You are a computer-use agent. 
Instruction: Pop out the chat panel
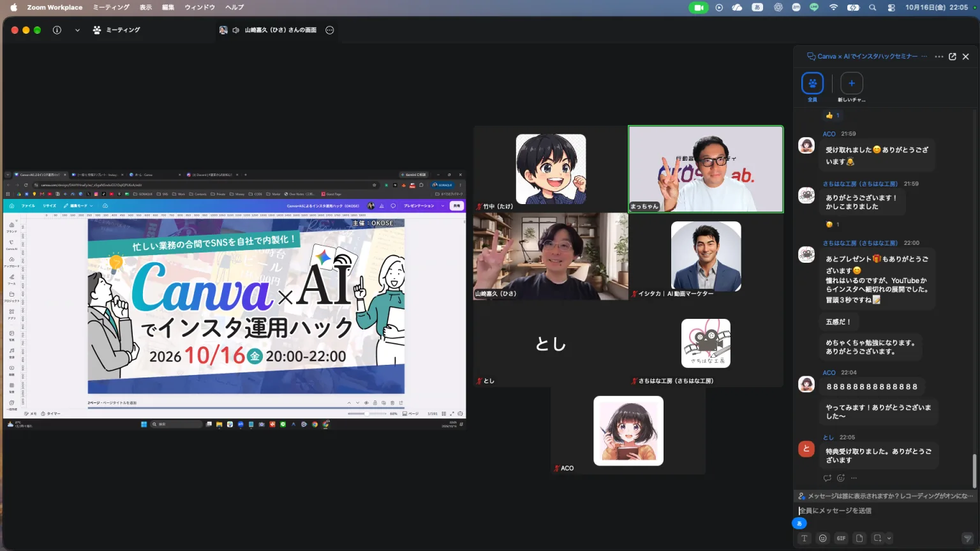pyautogui.click(x=953, y=57)
